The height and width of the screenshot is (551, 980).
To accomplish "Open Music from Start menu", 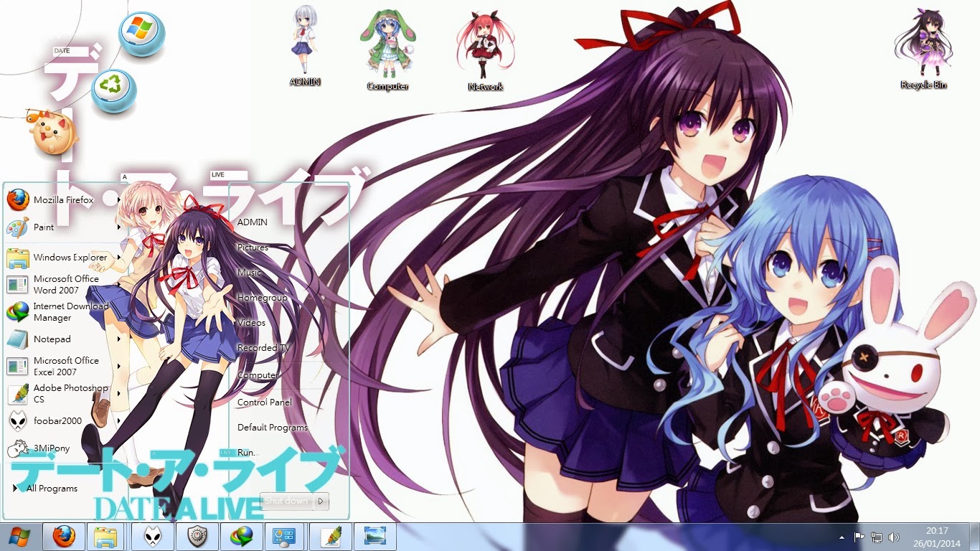I will [x=250, y=273].
